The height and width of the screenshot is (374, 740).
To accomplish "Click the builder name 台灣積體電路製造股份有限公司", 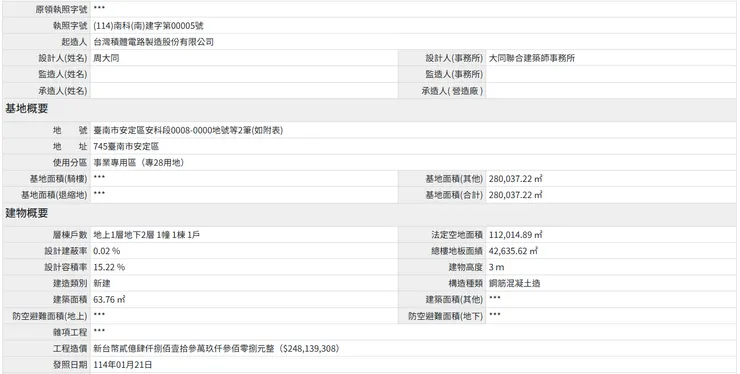I will (x=153, y=42).
